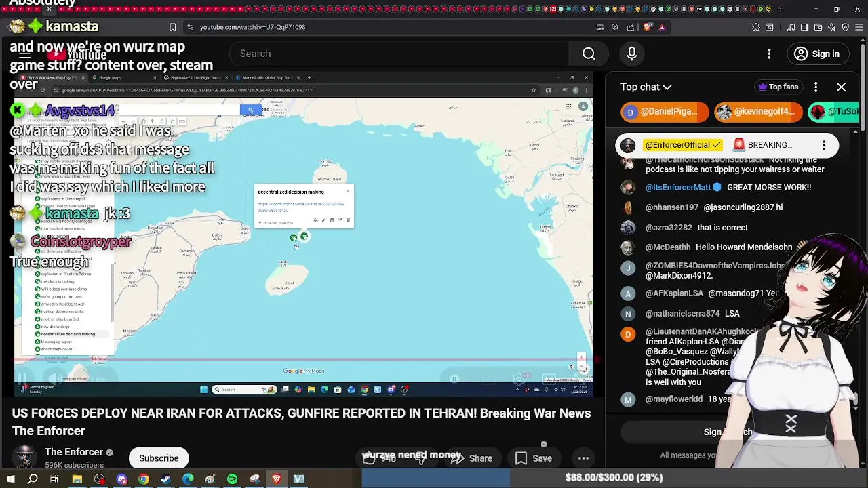Open The Enforcer channel link
Screen dimensions: 868x488
click(74, 452)
